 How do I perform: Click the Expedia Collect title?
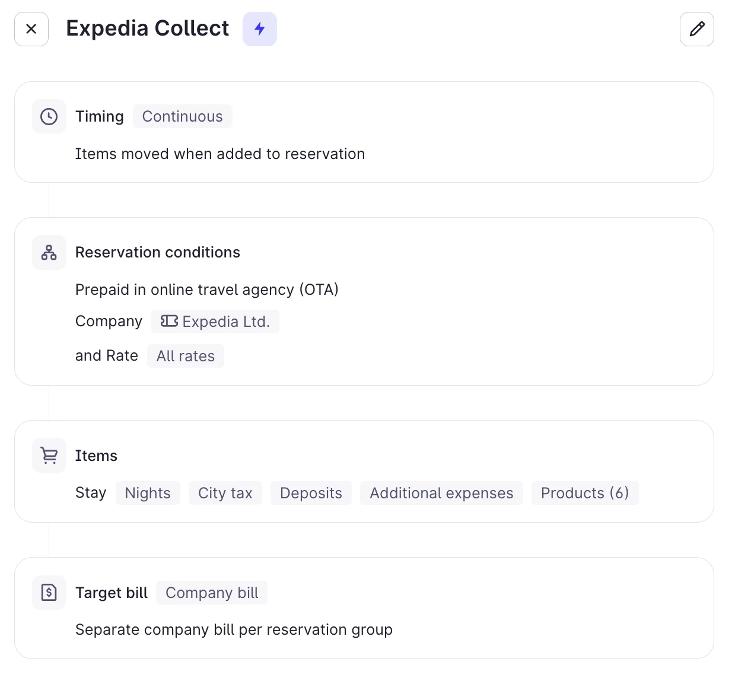click(x=148, y=28)
